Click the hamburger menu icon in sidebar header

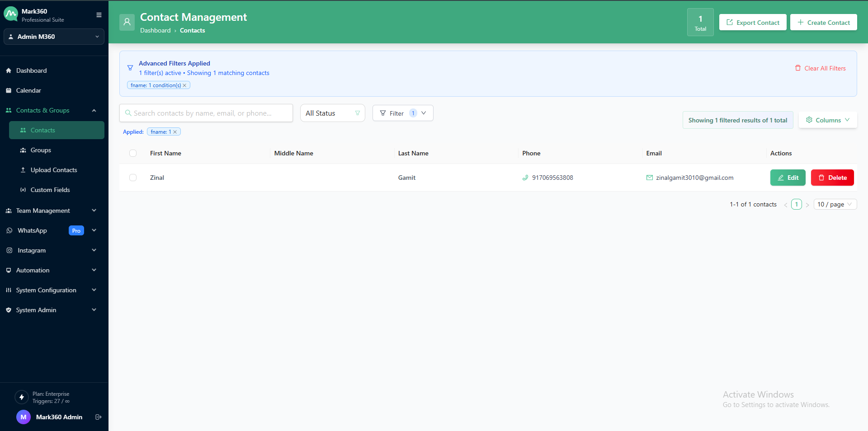pyautogui.click(x=99, y=15)
